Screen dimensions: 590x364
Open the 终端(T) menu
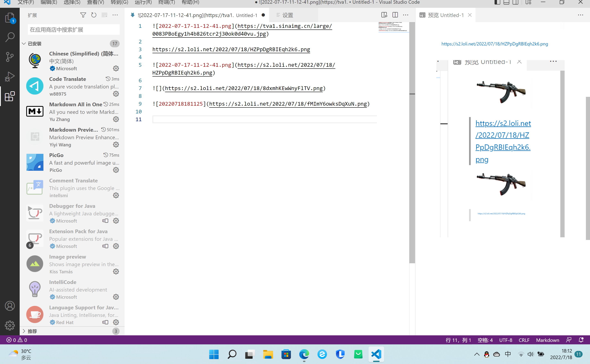click(x=167, y=2)
